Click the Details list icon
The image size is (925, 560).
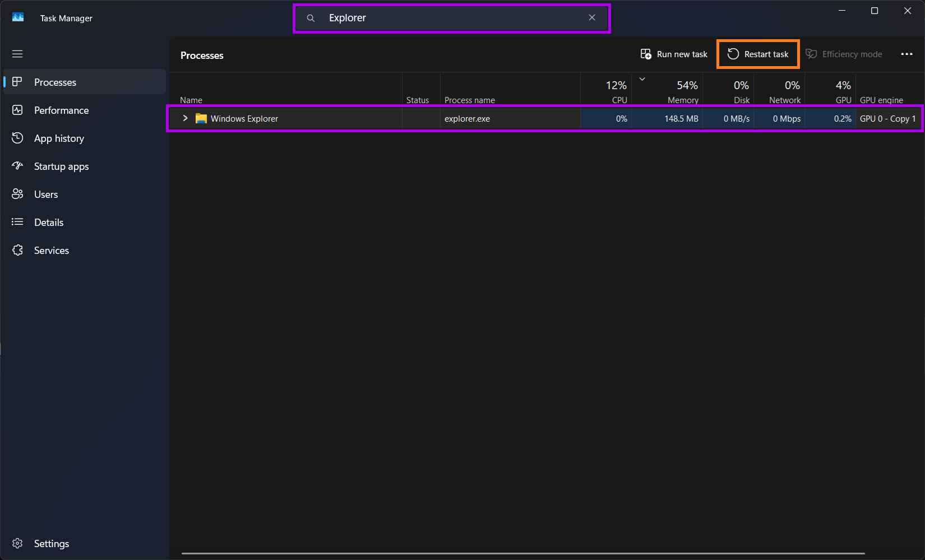click(x=17, y=222)
